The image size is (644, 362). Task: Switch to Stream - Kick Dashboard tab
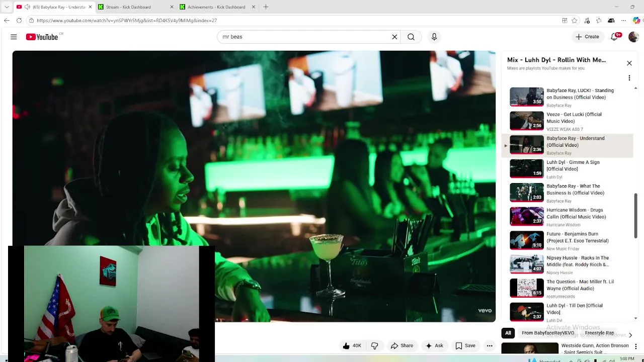coord(135,7)
